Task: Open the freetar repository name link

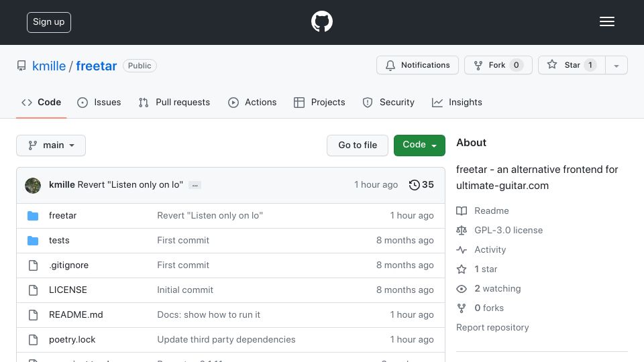Action: click(97, 66)
